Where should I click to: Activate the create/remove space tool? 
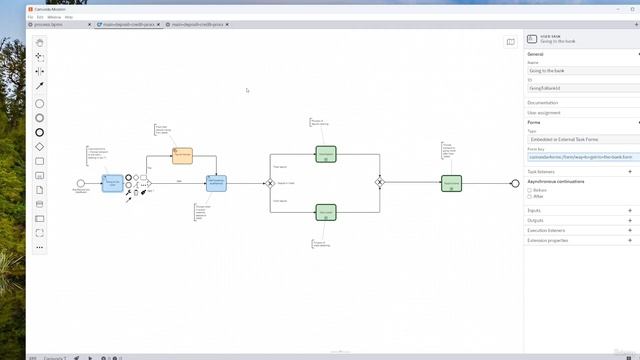tap(40, 71)
